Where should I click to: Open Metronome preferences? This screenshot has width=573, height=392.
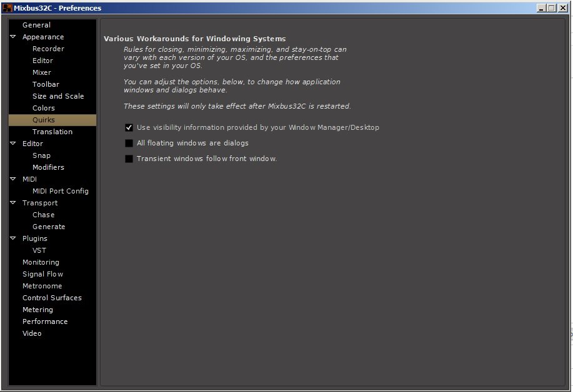(42, 286)
